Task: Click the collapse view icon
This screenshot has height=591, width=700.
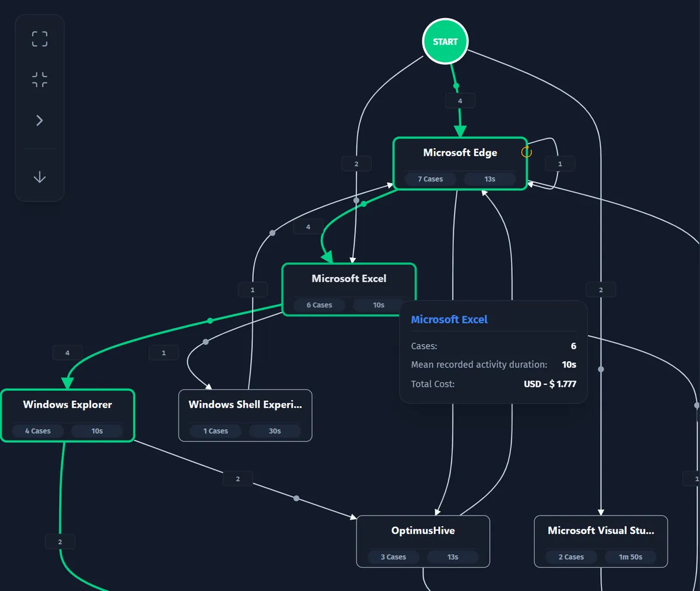Action: (40, 79)
